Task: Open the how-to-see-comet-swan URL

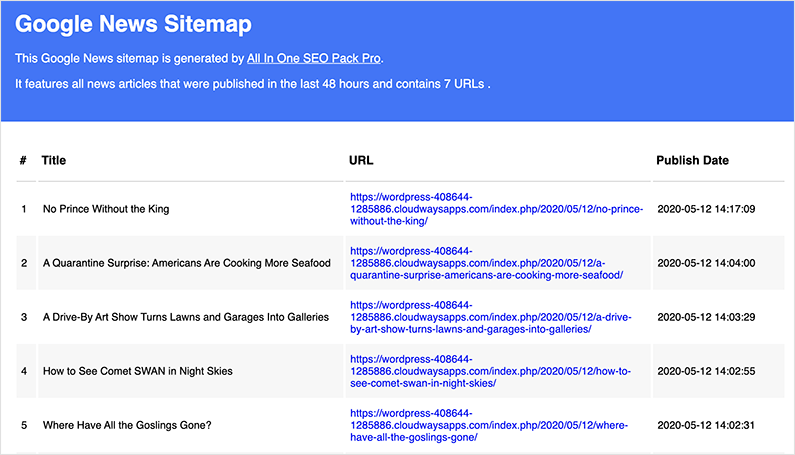Action: coord(490,371)
